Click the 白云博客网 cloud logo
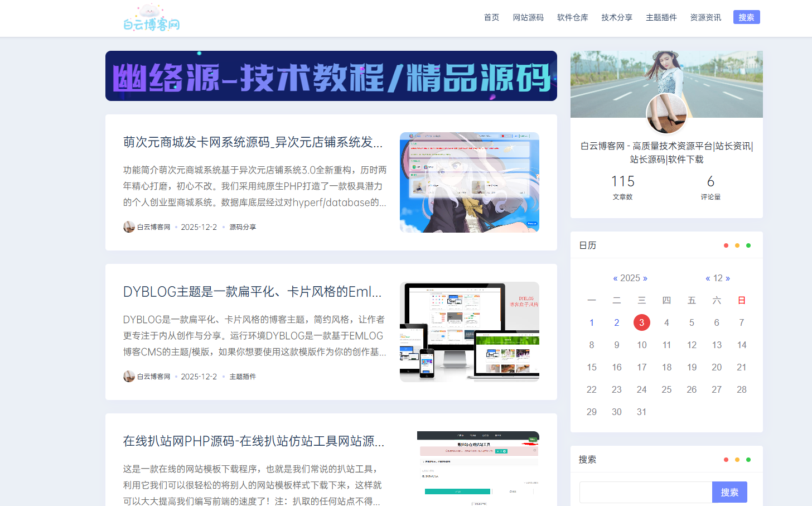Screen dimensions: 812x506 151,18
